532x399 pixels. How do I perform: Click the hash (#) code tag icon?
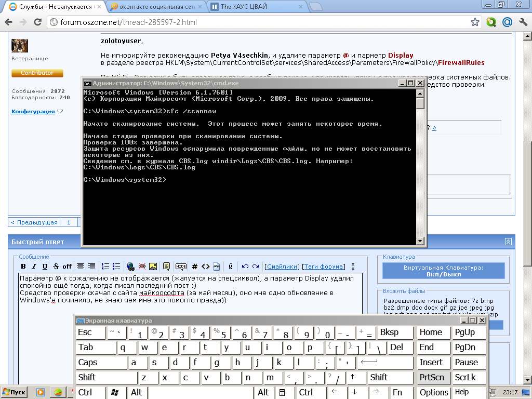click(195, 267)
